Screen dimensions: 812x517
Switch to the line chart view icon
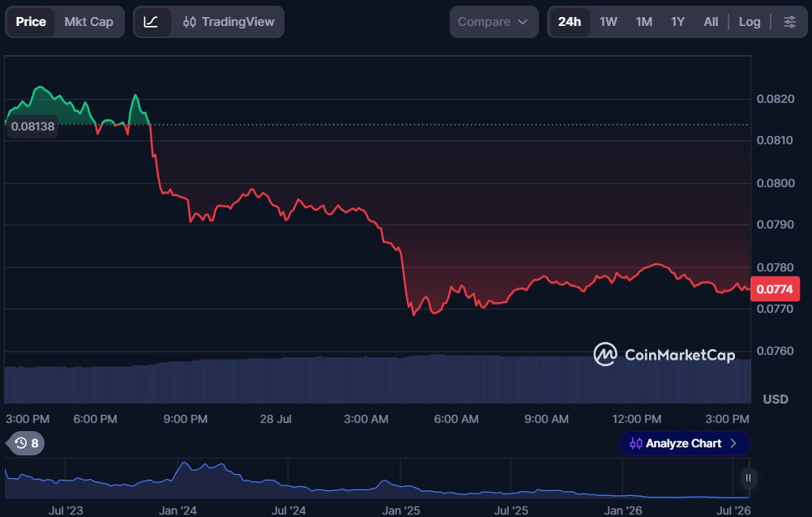[152, 22]
